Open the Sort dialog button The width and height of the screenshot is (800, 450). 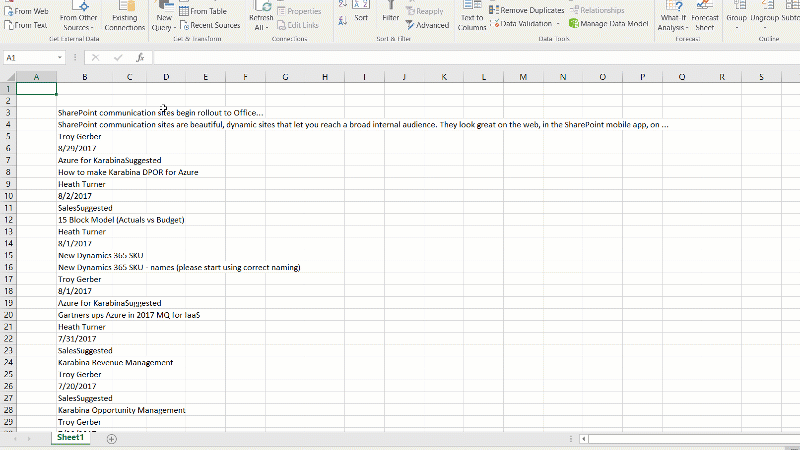pyautogui.click(x=361, y=11)
